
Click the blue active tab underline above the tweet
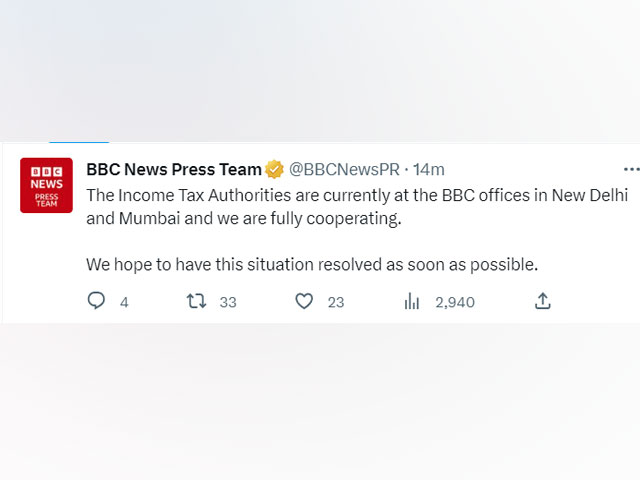click(x=79, y=142)
